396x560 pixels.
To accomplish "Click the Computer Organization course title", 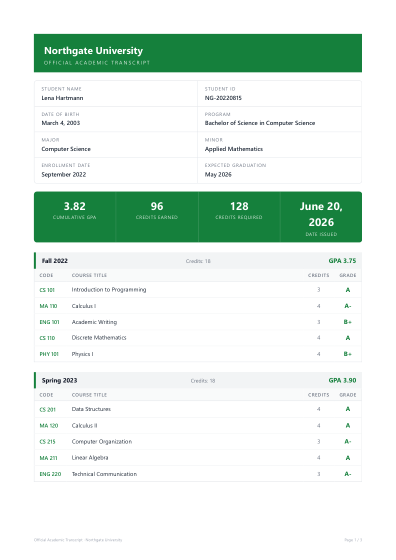I will click(x=102, y=442).
